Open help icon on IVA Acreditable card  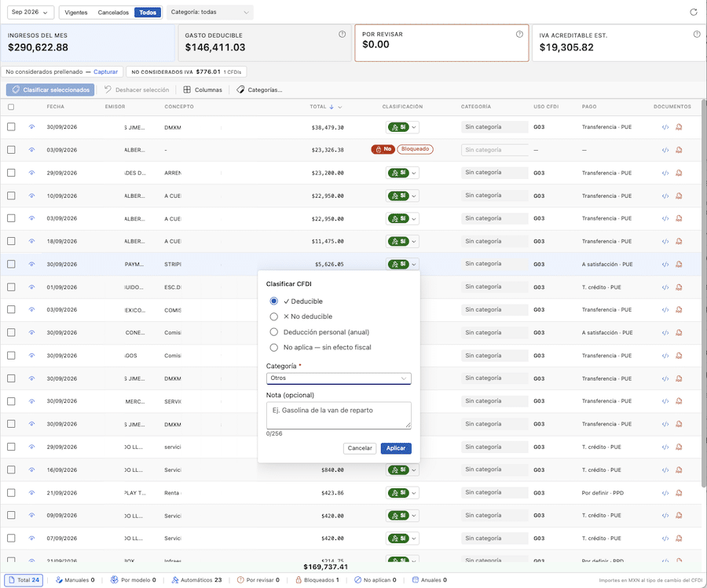click(x=697, y=35)
